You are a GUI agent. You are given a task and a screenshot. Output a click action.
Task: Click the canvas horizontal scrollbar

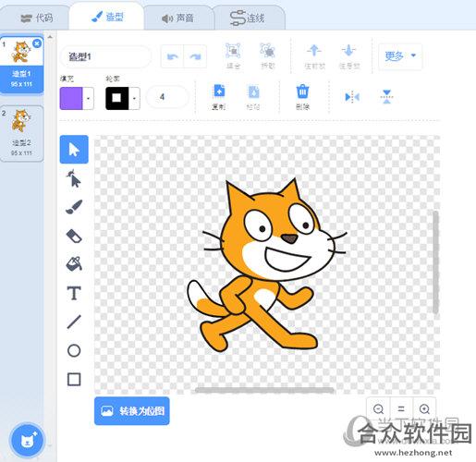pos(264,390)
